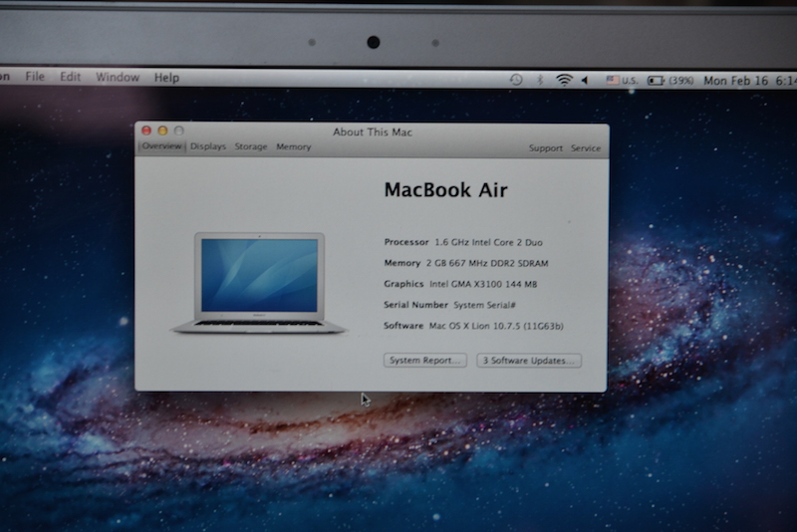Open the battery status (39%) menu

tap(670, 81)
